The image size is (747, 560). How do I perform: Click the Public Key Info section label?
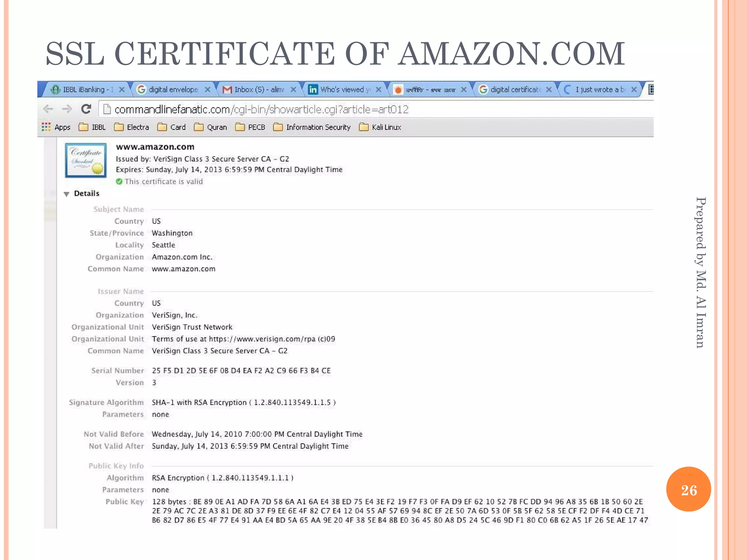point(116,466)
